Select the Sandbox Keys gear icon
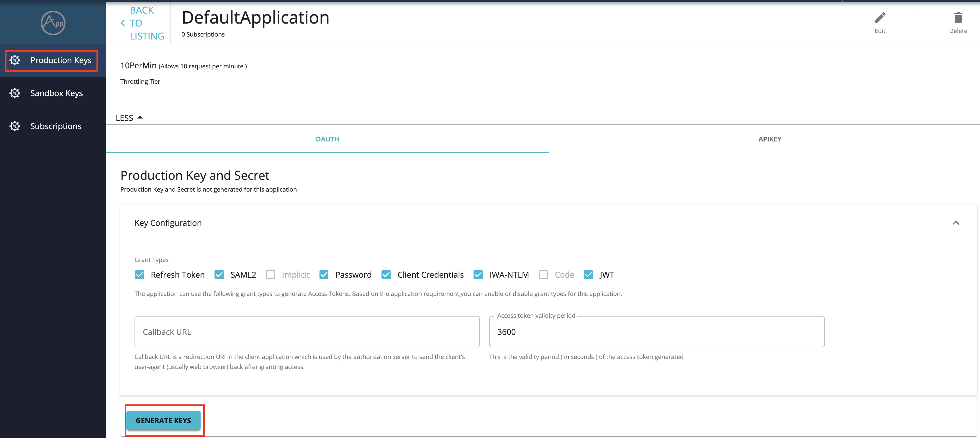 point(15,93)
